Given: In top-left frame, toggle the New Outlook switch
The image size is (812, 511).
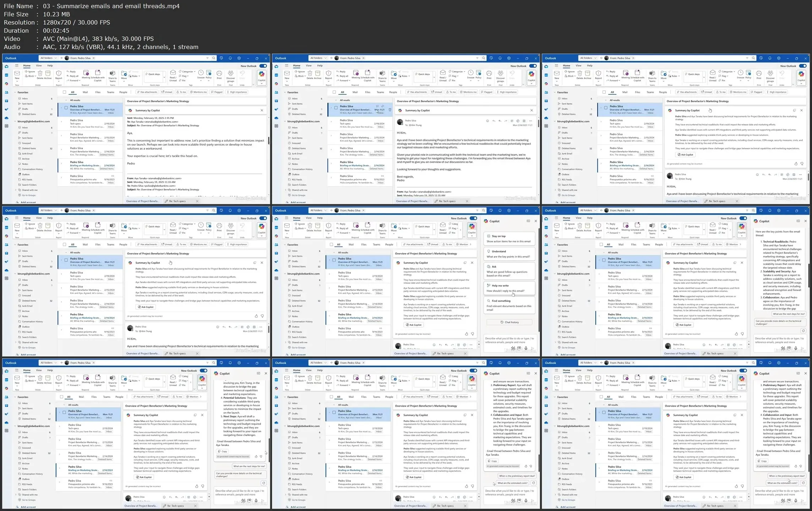Looking at the screenshot, I should (x=263, y=66).
